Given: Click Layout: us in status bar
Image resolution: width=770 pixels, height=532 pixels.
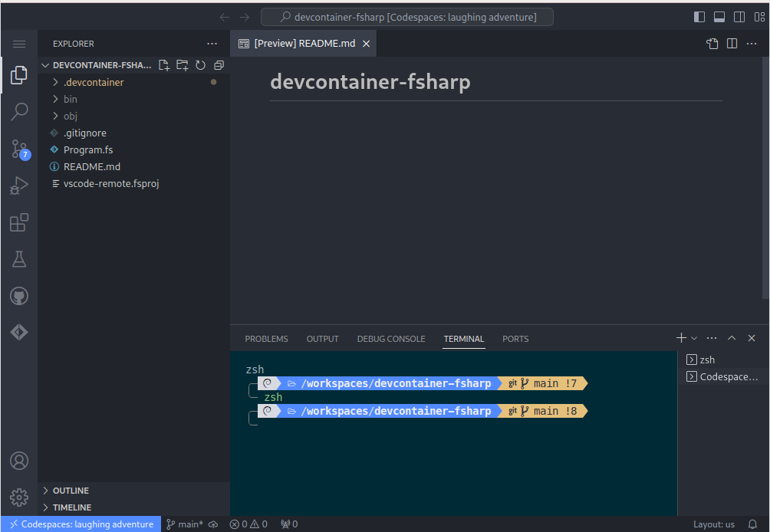Looking at the screenshot, I should pyautogui.click(x=713, y=524).
